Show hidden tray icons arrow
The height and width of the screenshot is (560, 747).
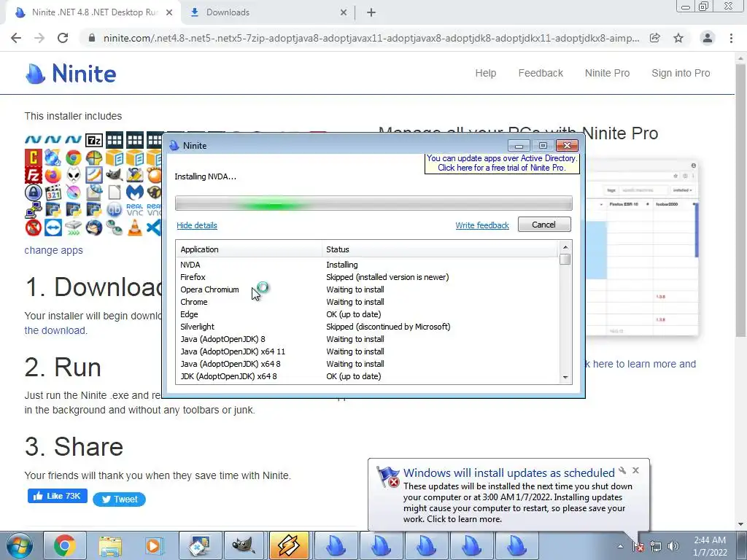620,547
